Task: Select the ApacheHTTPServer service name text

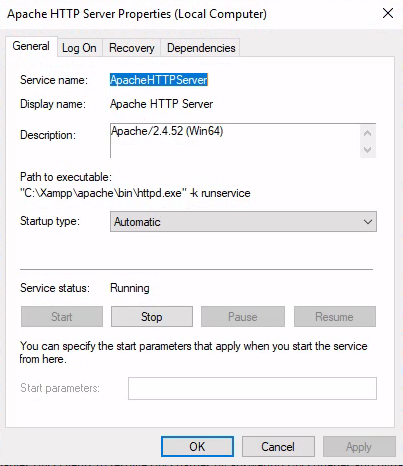Action: (159, 80)
